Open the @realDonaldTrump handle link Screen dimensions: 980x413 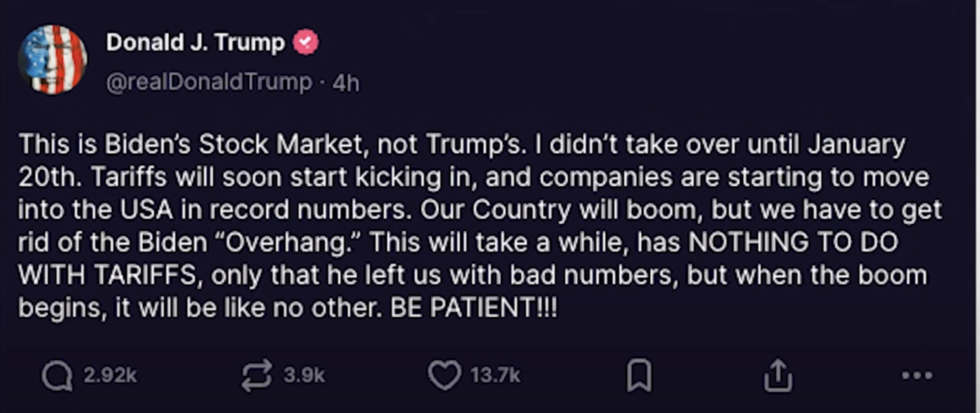[x=208, y=83]
